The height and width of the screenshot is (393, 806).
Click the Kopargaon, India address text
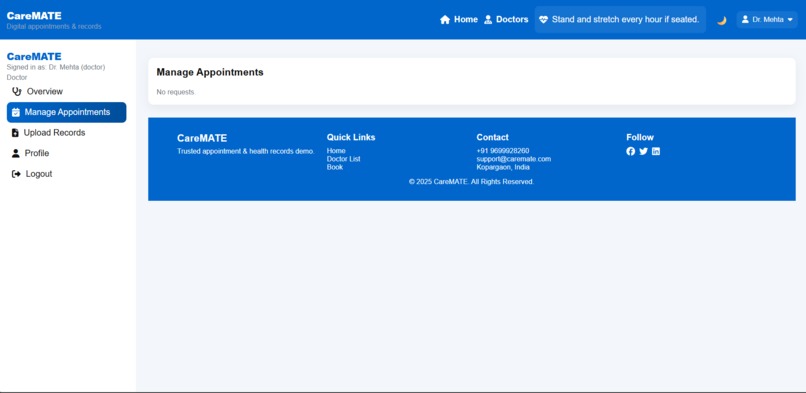tap(503, 167)
